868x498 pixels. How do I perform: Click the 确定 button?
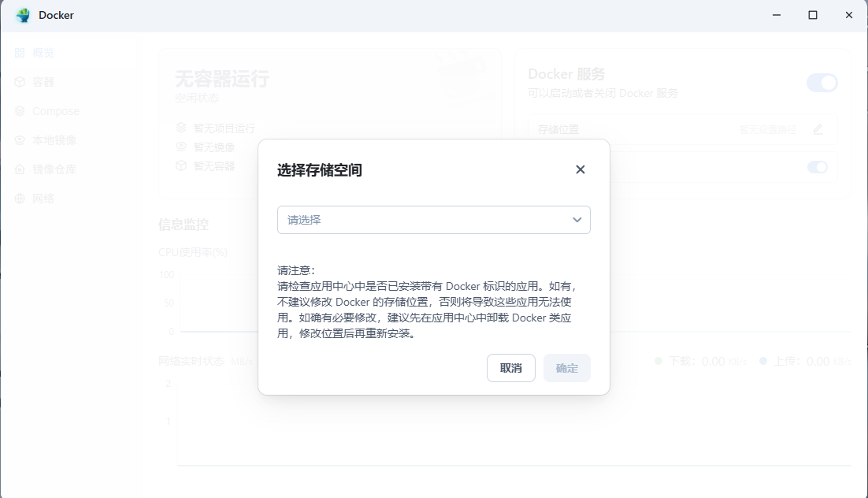567,368
